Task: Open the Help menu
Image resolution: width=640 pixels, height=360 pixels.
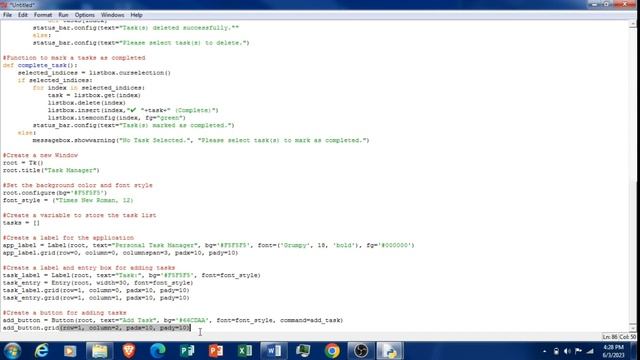Action: point(136,15)
